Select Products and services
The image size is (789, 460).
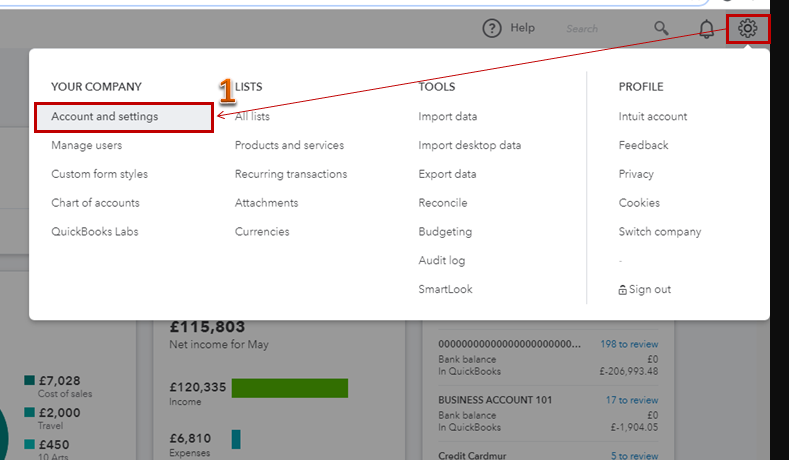point(289,145)
